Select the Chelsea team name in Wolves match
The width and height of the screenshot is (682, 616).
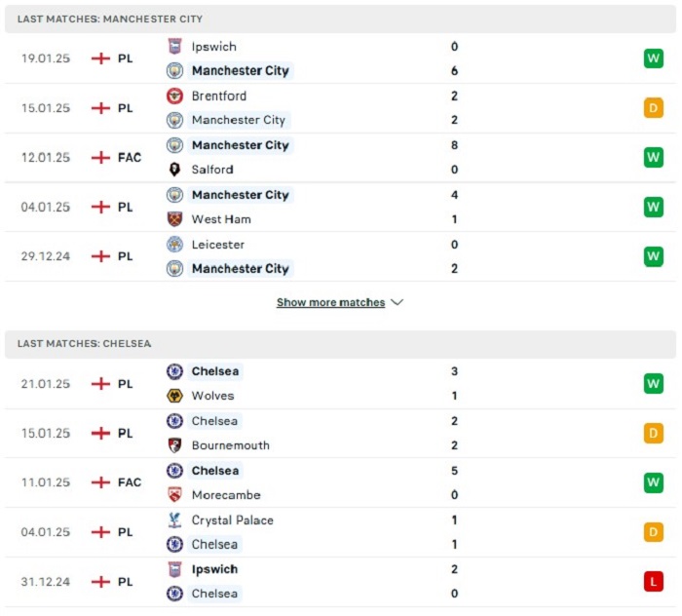pyautogui.click(x=215, y=371)
